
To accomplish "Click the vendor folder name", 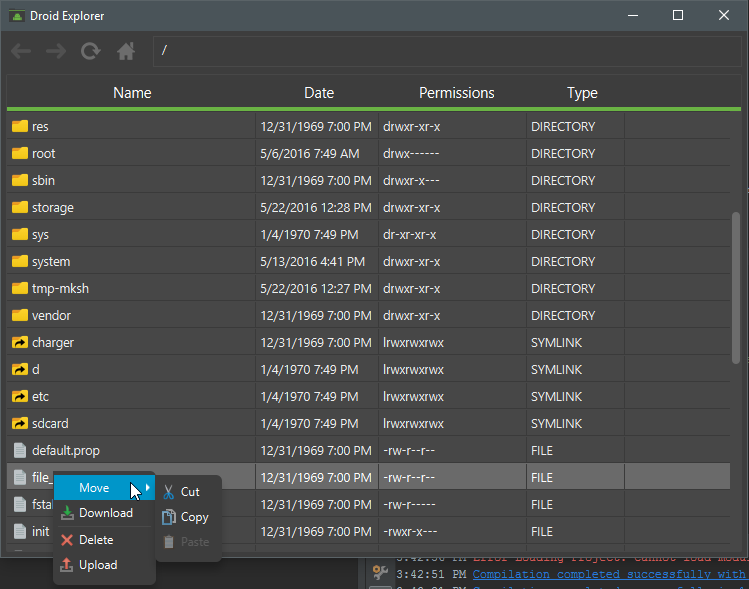I will tap(51, 316).
